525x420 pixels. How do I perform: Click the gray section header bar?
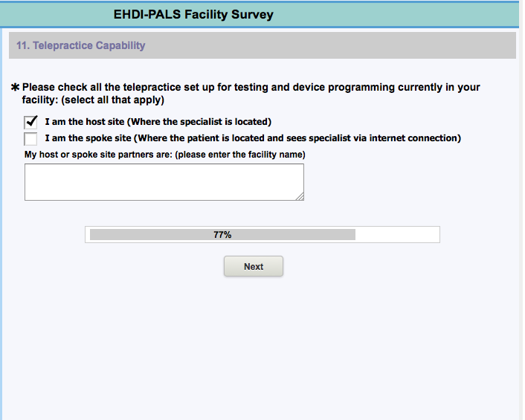(335, 46)
